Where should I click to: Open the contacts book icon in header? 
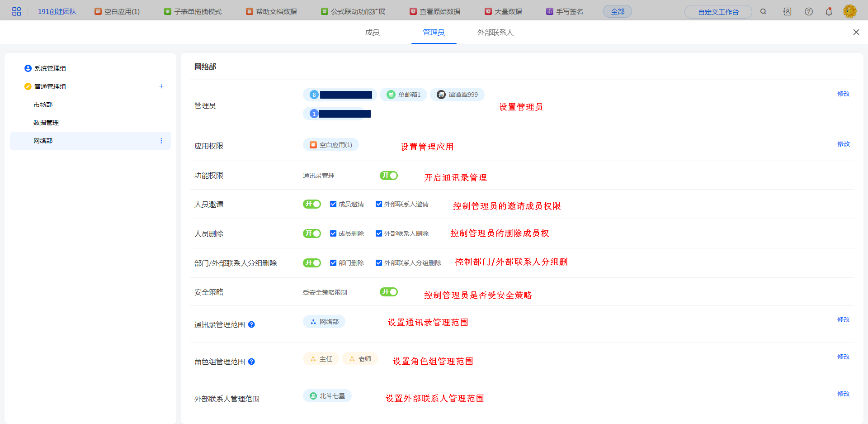click(787, 11)
